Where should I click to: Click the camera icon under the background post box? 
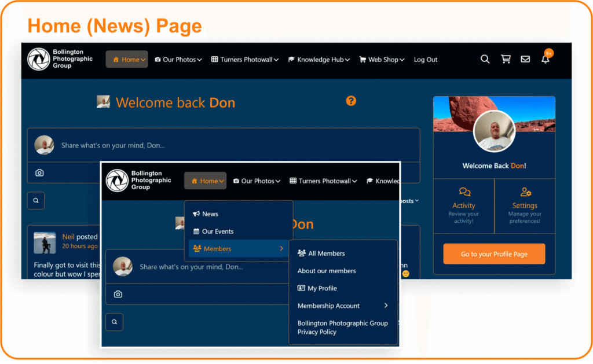pyautogui.click(x=39, y=172)
